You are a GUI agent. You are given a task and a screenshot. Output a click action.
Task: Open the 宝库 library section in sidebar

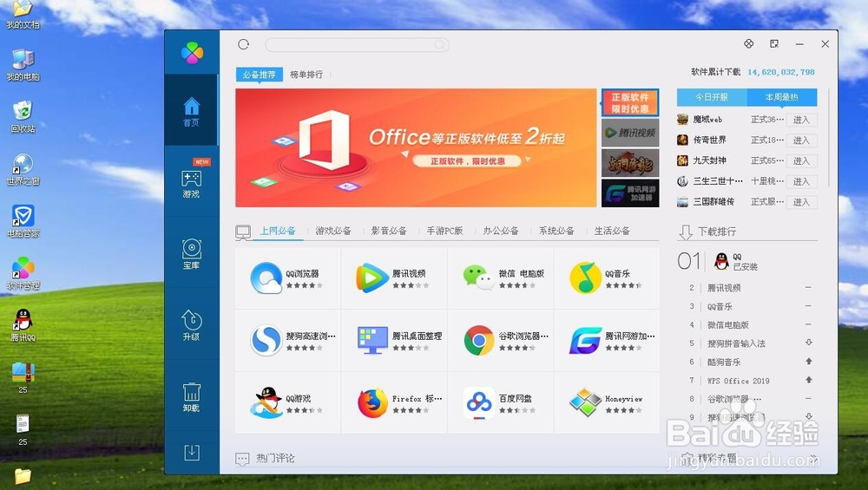(x=192, y=254)
